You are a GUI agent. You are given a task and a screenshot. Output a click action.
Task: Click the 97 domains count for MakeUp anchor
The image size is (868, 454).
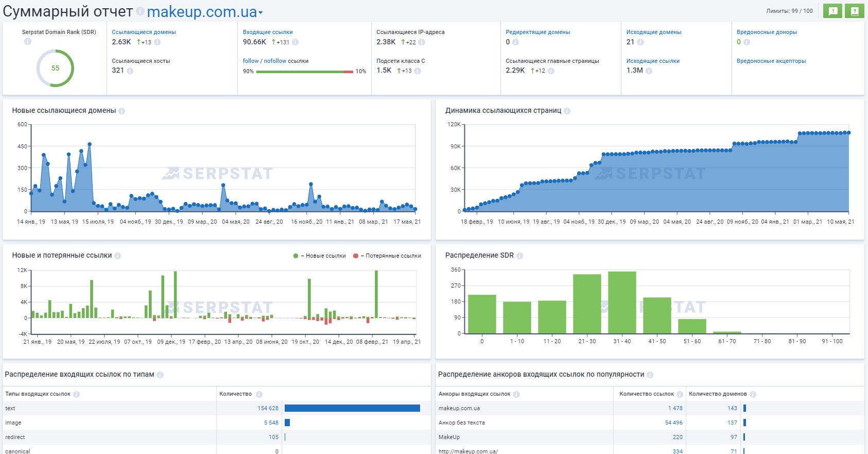tap(734, 437)
